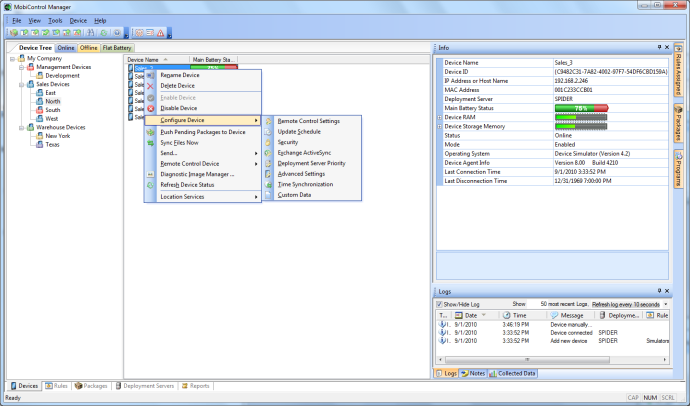The width and height of the screenshot is (690, 406).
Task: Switch to the Flat Battery tab
Action: pyautogui.click(x=117, y=48)
